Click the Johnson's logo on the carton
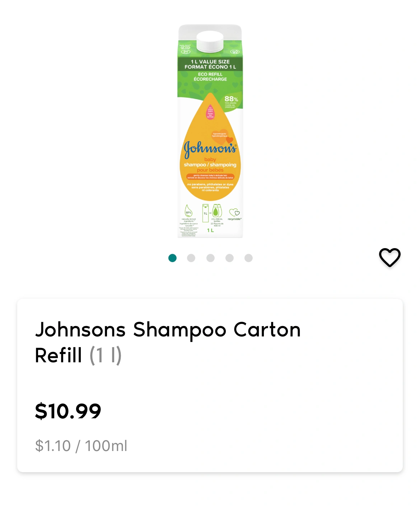The height and width of the screenshot is (507, 420). click(x=210, y=148)
